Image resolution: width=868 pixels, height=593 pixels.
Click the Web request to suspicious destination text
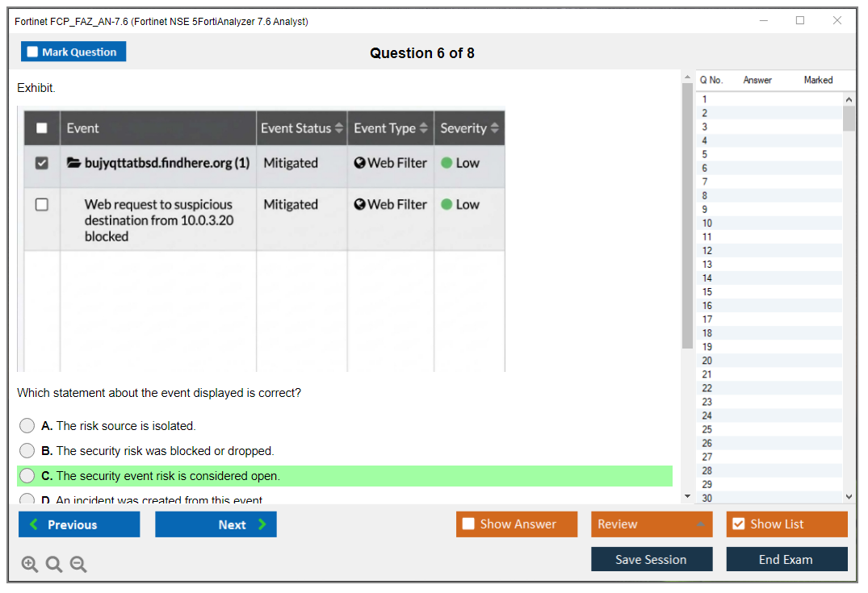pos(159,220)
